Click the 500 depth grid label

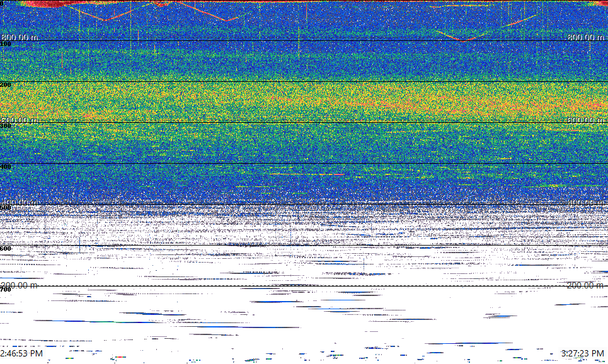tap(6, 208)
